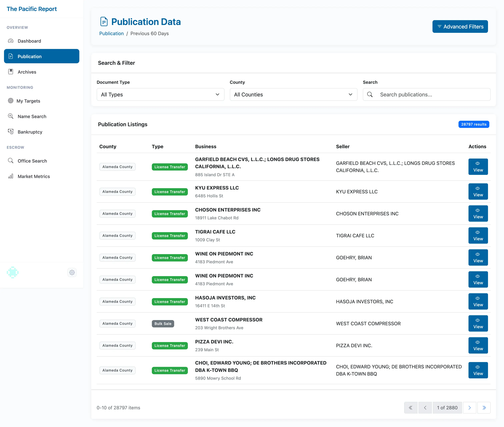Click the address 5890 Mowry School Rd
The image size is (504, 427).
[x=218, y=378]
